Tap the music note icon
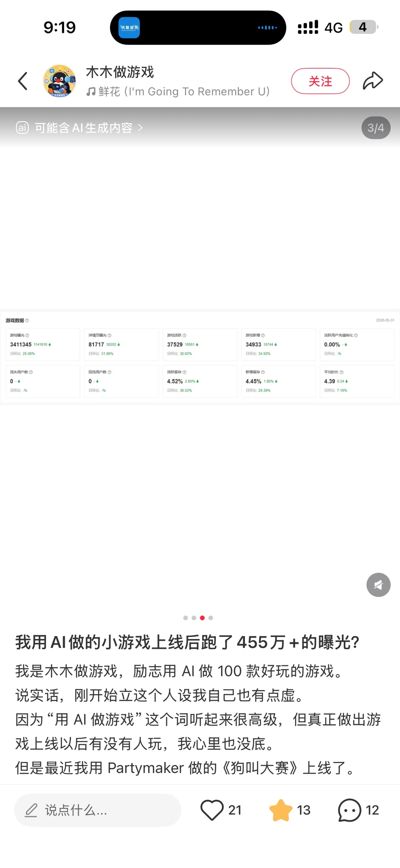The width and height of the screenshot is (400, 868). coord(91,92)
